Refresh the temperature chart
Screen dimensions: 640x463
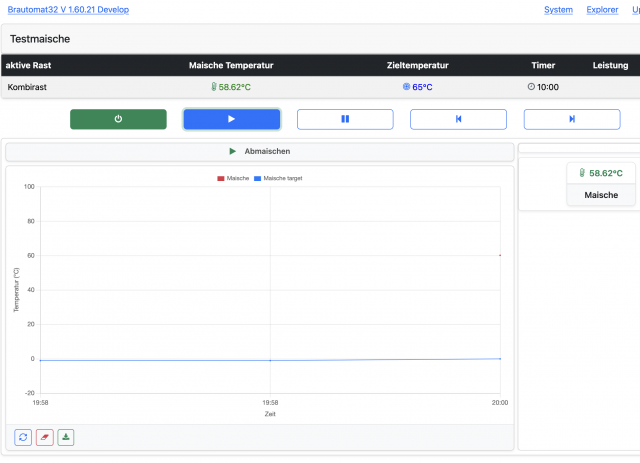(x=23, y=437)
